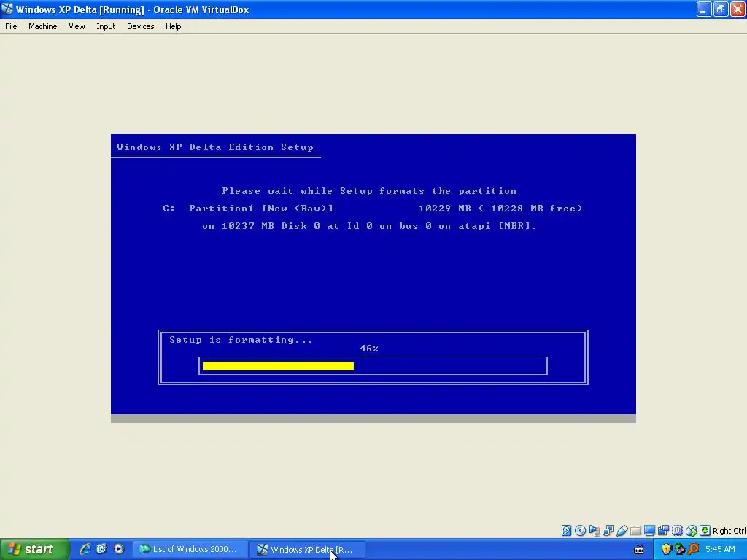Click the USB devices status icon

622,531
